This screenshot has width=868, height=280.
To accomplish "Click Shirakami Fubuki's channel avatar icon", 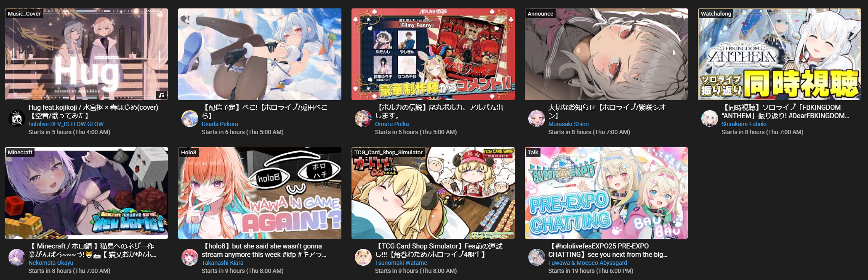I will pyautogui.click(x=710, y=119).
